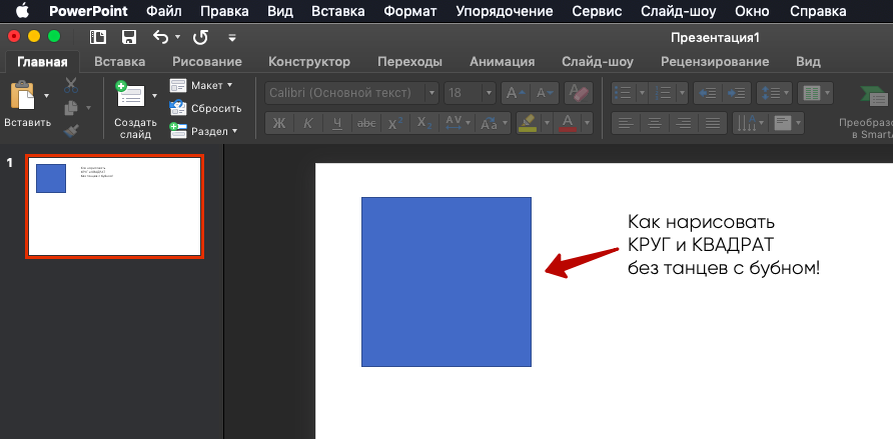Open the Copy options dropdown arrow
The width and height of the screenshot is (893, 439).
point(88,108)
